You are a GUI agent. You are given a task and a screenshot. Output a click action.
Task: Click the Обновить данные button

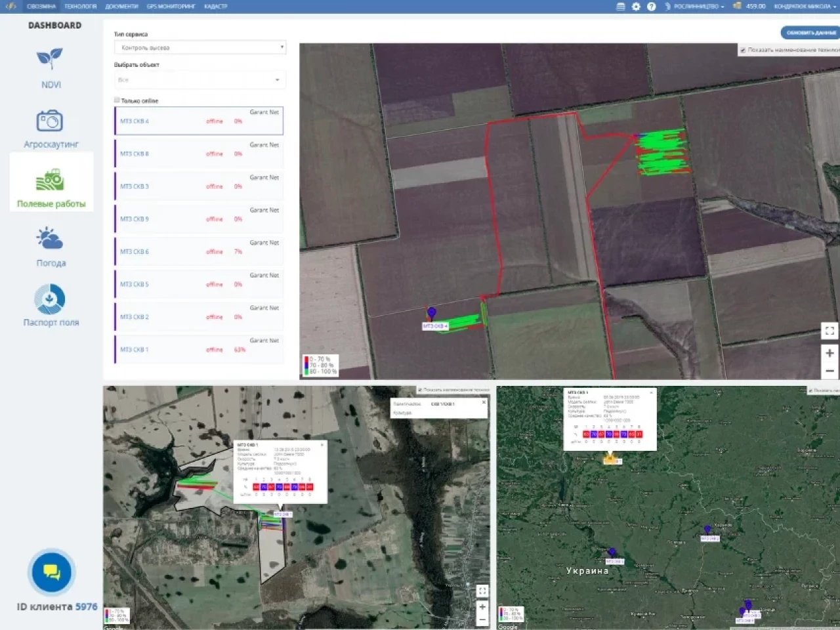(811, 32)
